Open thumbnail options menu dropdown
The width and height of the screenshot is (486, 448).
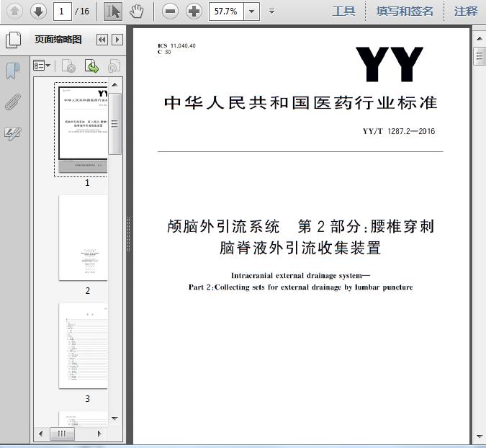[x=42, y=66]
